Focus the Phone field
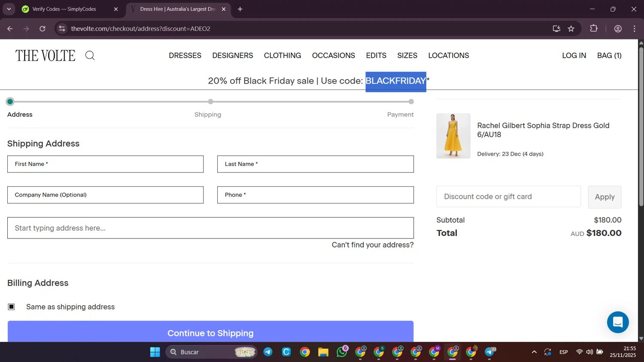Viewport: 644px width, 362px height. coord(316,195)
